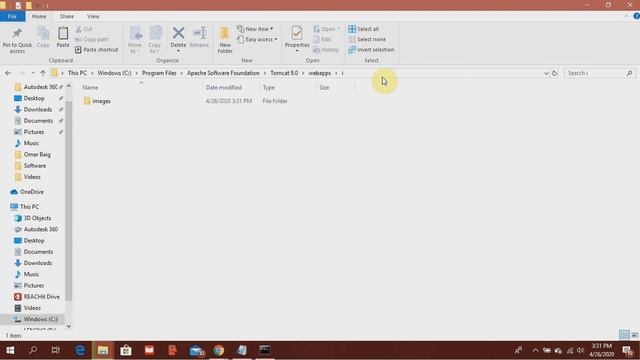
Task: Open Downloads in Quick access
Action: click(x=37, y=109)
